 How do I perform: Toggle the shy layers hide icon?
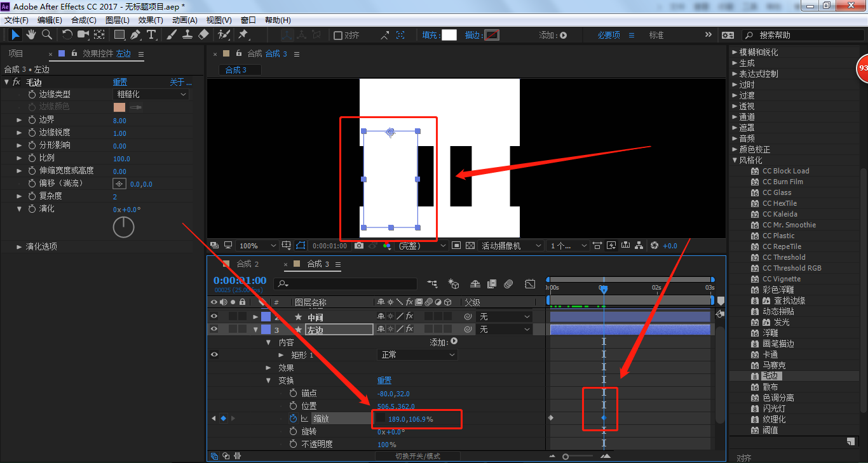pyautogui.click(x=475, y=284)
